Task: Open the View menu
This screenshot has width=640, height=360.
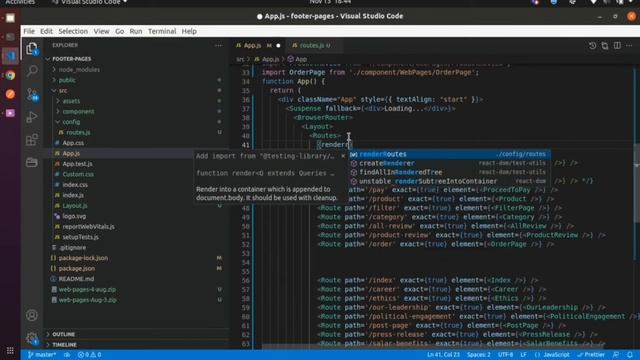Action: 101,31
